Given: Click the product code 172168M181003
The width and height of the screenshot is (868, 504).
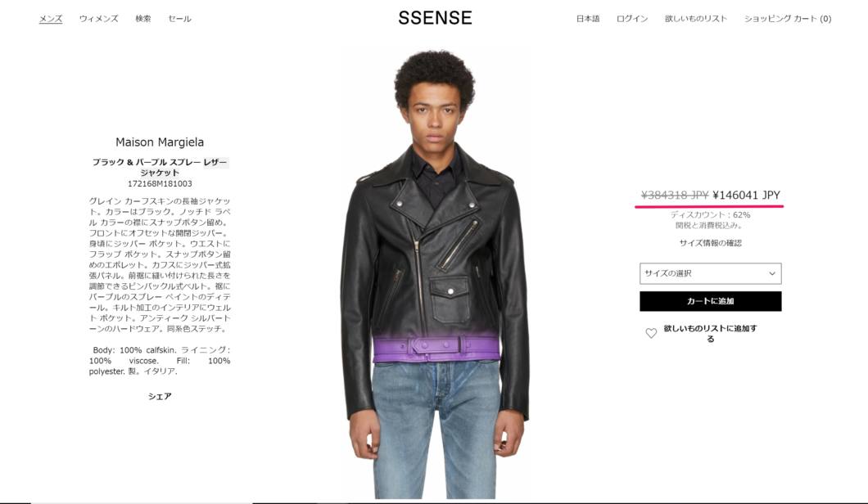Looking at the screenshot, I should [160, 183].
